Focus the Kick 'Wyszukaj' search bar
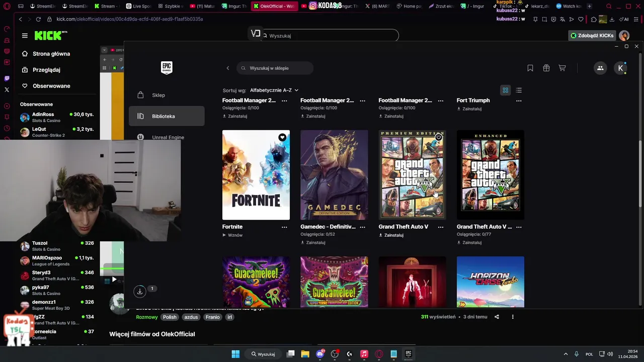 [330, 36]
